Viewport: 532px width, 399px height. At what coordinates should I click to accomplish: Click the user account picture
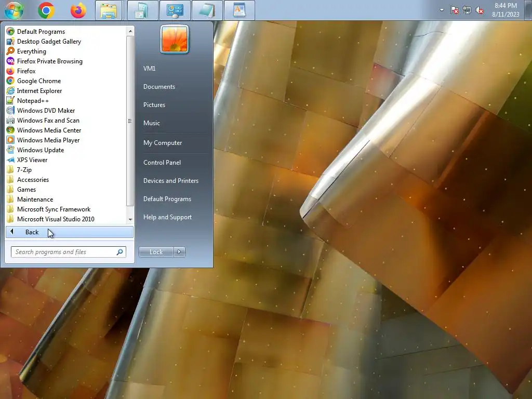pos(175,39)
